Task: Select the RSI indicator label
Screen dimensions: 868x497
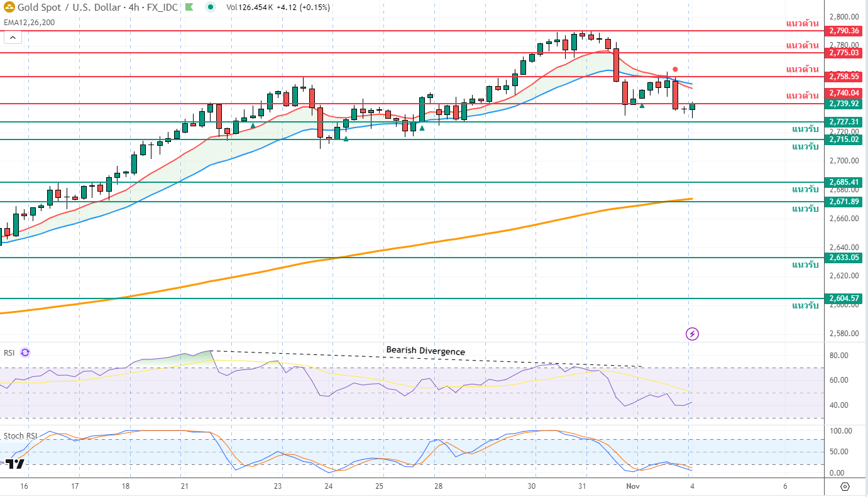Action: pos(9,353)
